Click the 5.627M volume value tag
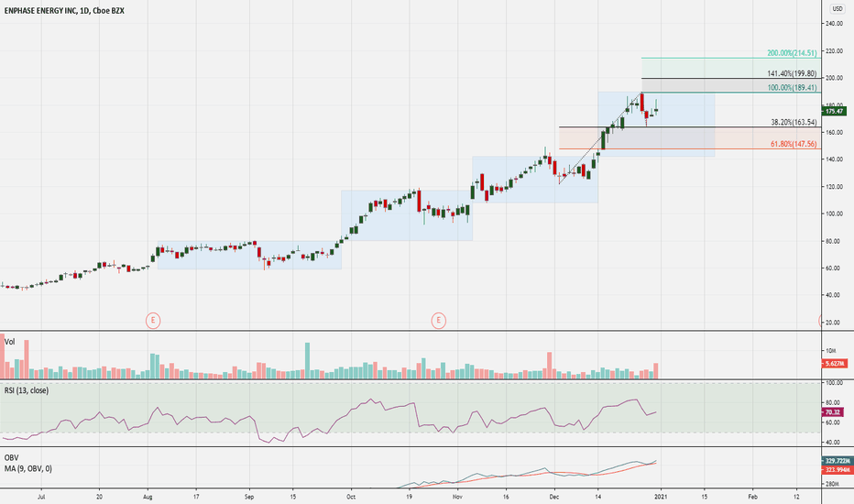The image size is (854, 504). [834, 364]
